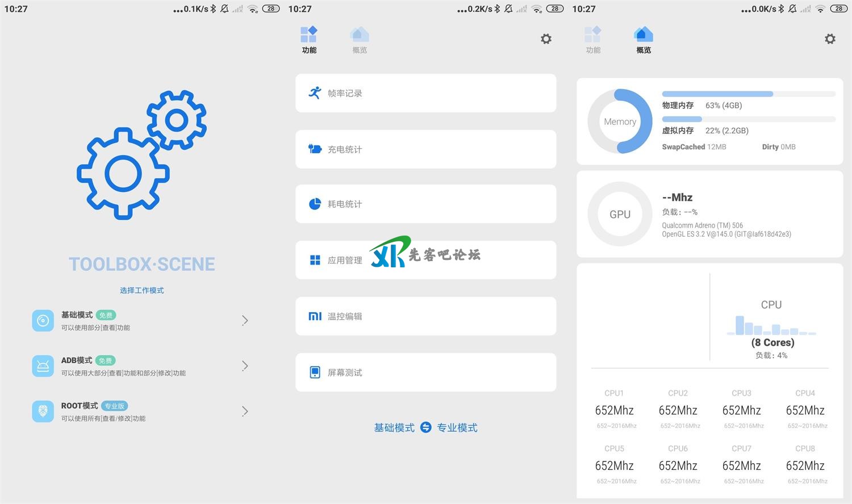Open the 帧率记录 running figure icon
The width and height of the screenshot is (852, 504).
[315, 93]
